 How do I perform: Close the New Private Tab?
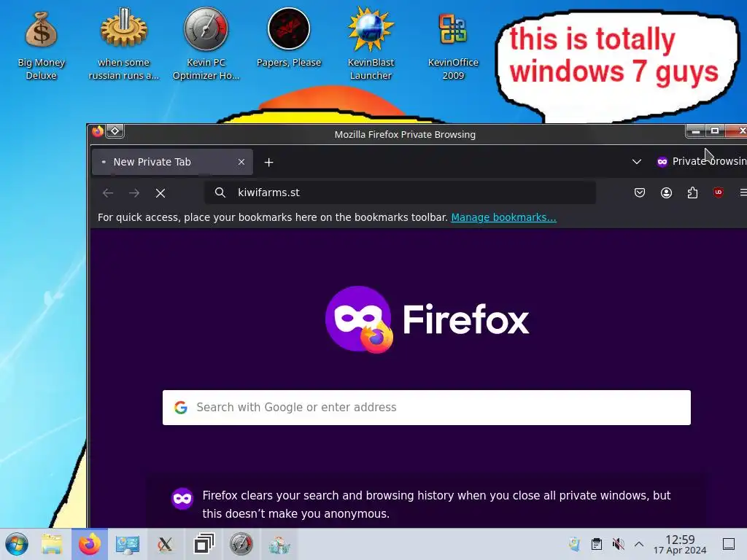pos(241,162)
